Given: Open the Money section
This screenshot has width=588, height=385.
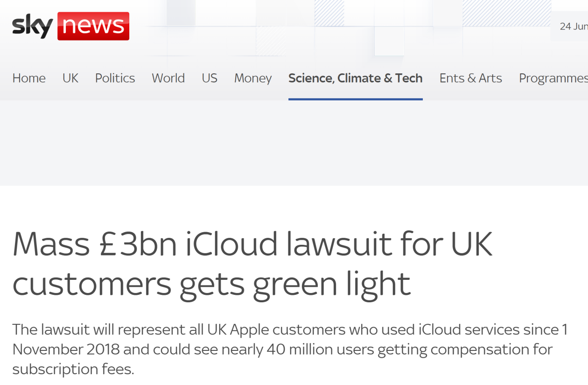Looking at the screenshot, I should (x=253, y=78).
